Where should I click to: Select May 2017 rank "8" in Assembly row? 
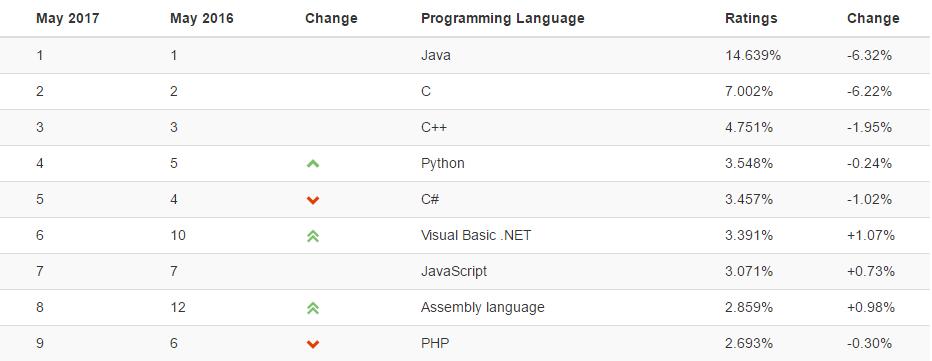40,307
